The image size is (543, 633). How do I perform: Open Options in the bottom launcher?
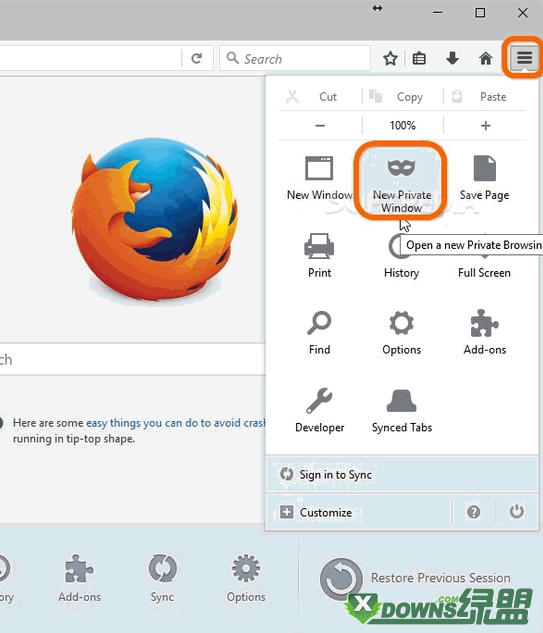(246, 578)
